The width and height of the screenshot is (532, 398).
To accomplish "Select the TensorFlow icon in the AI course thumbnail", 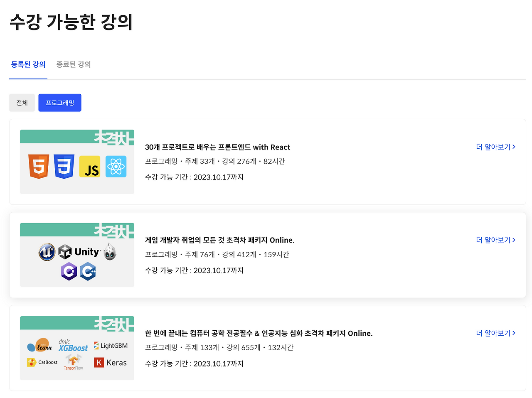I will point(73,361).
